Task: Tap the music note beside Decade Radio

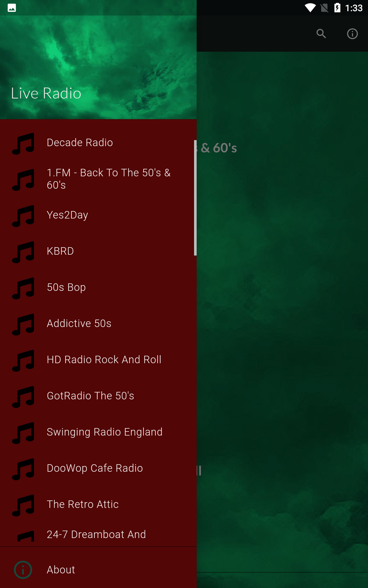Action: tap(23, 143)
